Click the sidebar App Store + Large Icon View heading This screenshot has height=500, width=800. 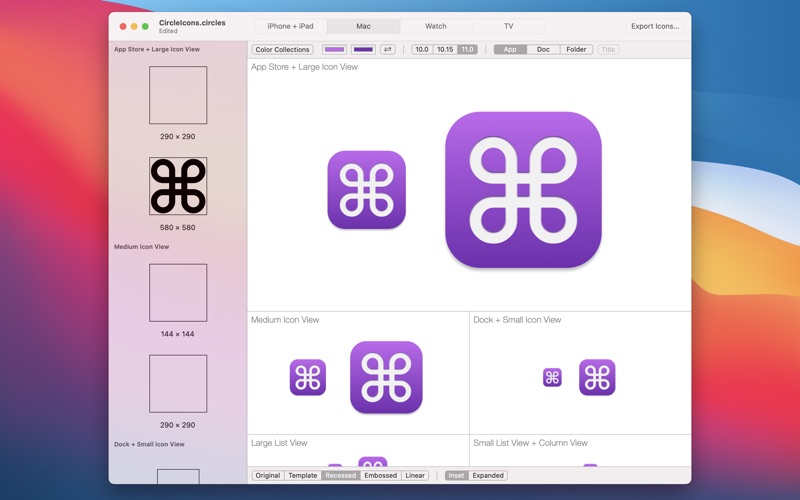pyautogui.click(x=157, y=49)
